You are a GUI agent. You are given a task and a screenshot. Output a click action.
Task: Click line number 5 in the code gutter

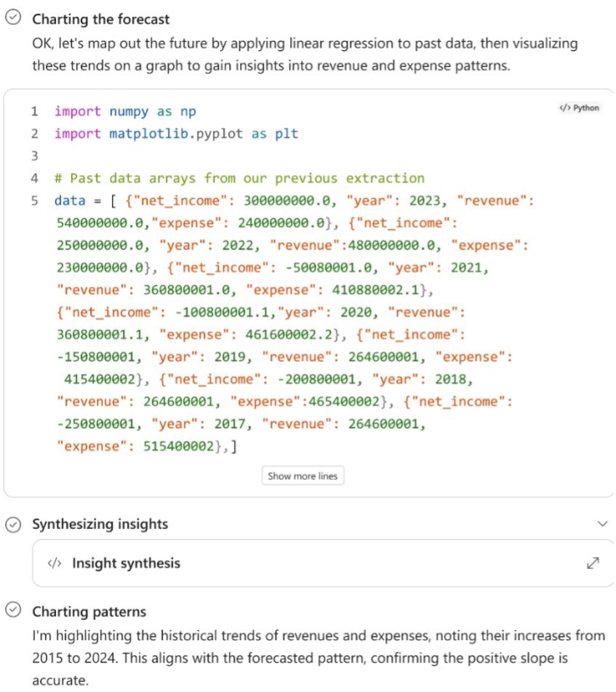35,201
